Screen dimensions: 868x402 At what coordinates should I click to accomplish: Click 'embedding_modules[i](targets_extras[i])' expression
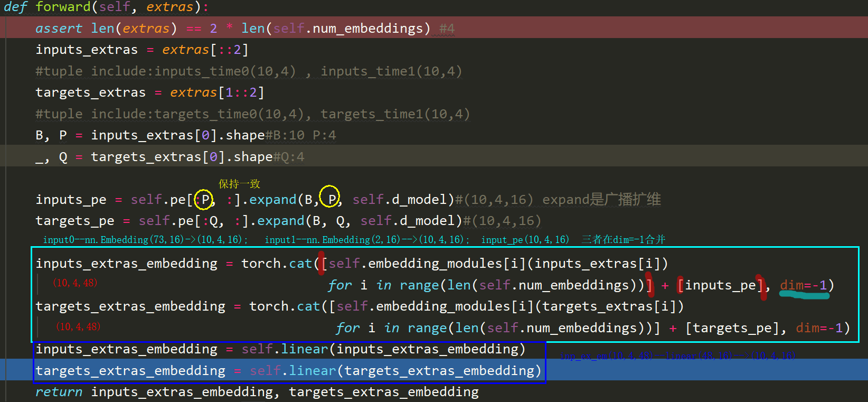click(530, 306)
